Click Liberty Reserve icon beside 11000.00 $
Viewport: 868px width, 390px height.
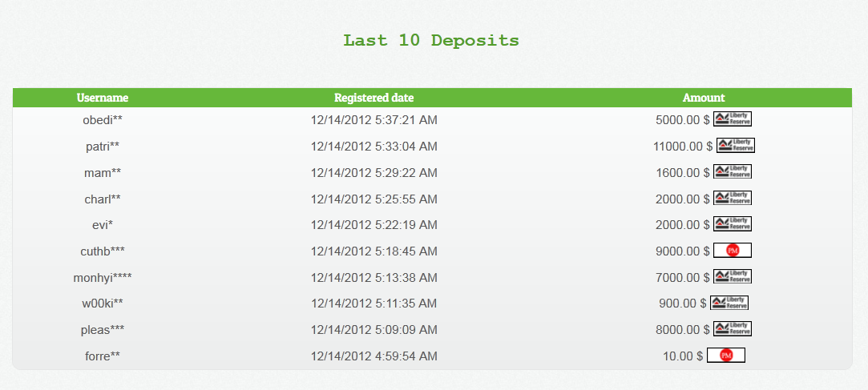click(735, 146)
